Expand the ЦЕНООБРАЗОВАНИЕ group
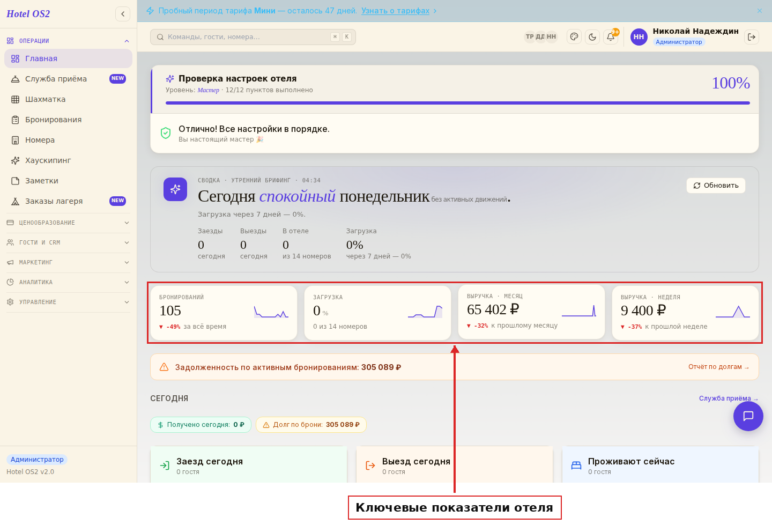772x532 pixels. tap(68, 223)
